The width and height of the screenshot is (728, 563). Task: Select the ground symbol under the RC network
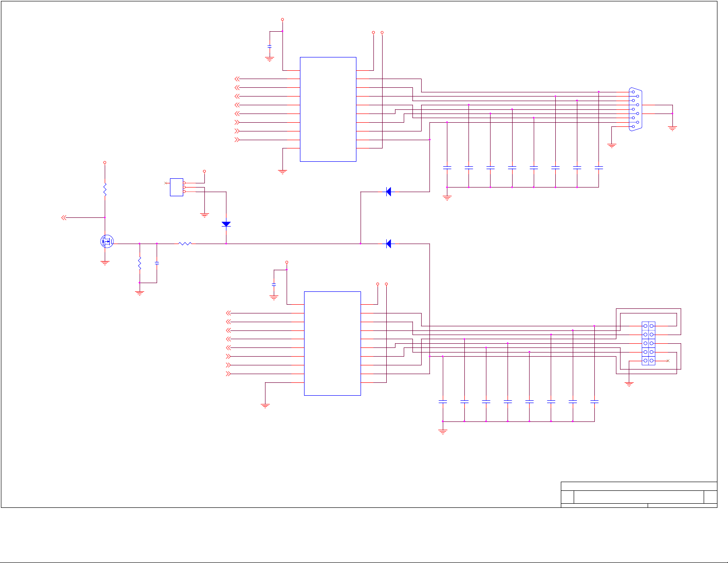pos(140,293)
